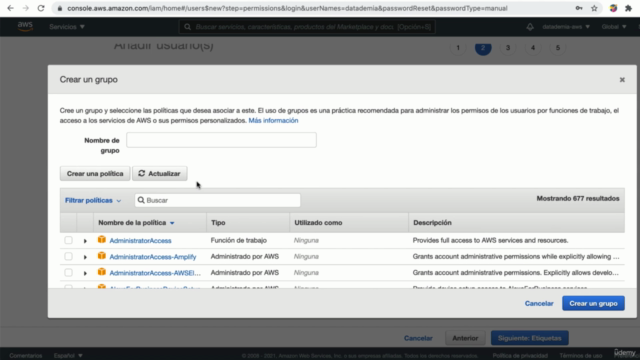Viewport: 640px width, 360px height.
Task: Click the AWS search magnifier icon
Action: click(187, 27)
